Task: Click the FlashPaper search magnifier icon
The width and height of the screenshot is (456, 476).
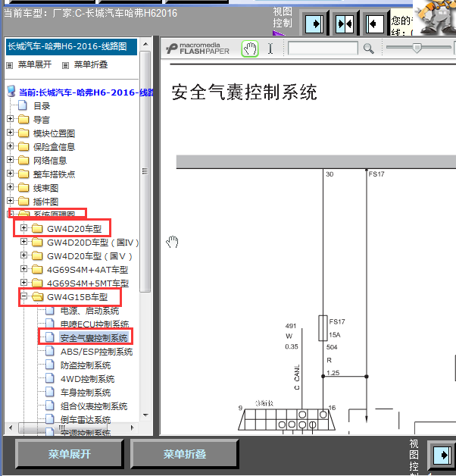Action: point(368,49)
